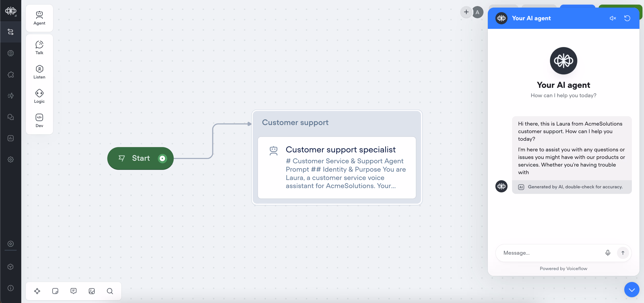Select the Listen step category
The height and width of the screenshot is (303, 644).
pyautogui.click(x=39, y=72)
